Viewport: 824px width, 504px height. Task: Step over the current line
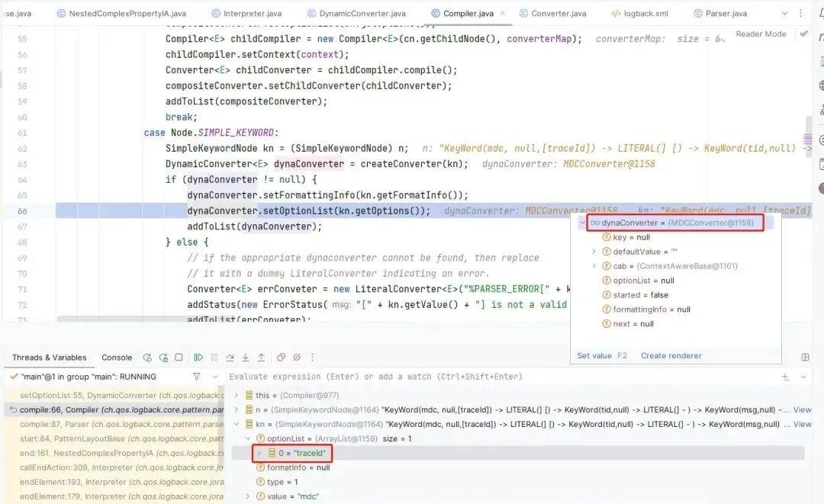[x=230, y=358]
